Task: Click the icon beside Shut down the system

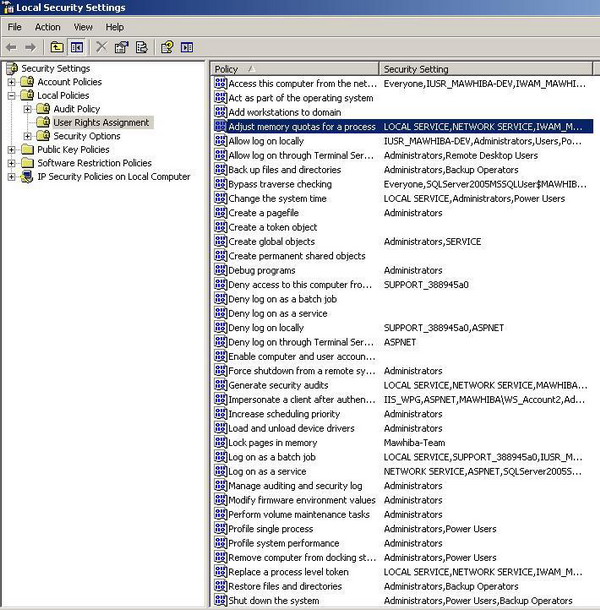Action: pyautogui.click(x=220, y=600)
